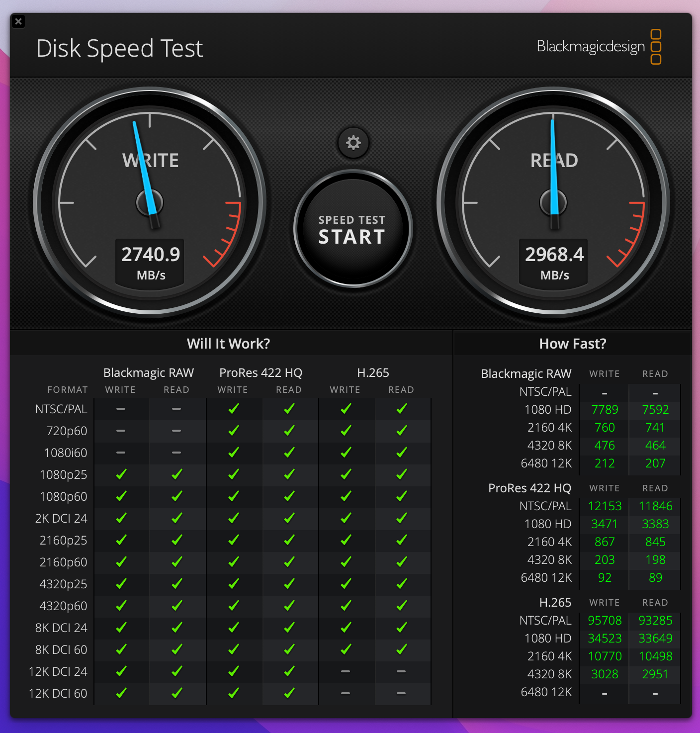Click the 92 ProRes write value

605,578
